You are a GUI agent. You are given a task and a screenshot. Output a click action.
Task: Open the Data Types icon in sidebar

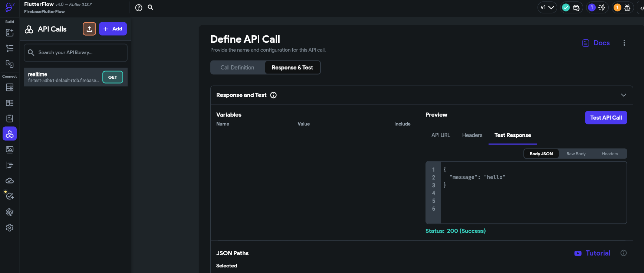coord(10,103)
